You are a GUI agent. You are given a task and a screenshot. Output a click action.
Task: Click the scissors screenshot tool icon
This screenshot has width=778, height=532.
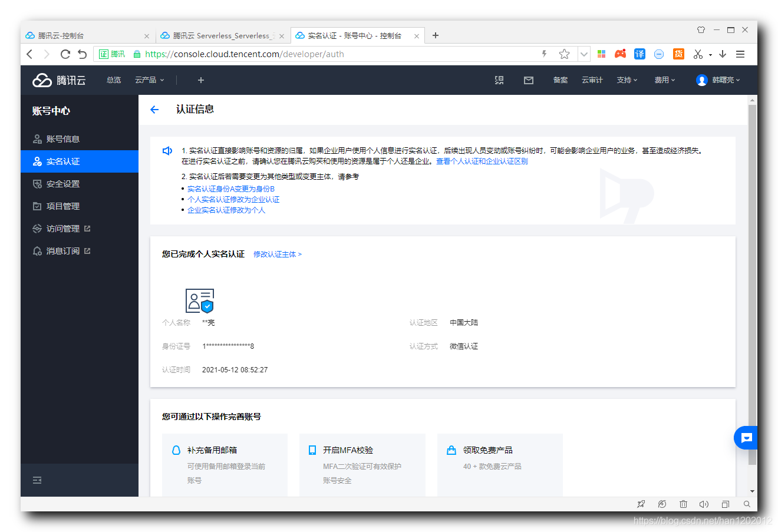click(698, 54)
